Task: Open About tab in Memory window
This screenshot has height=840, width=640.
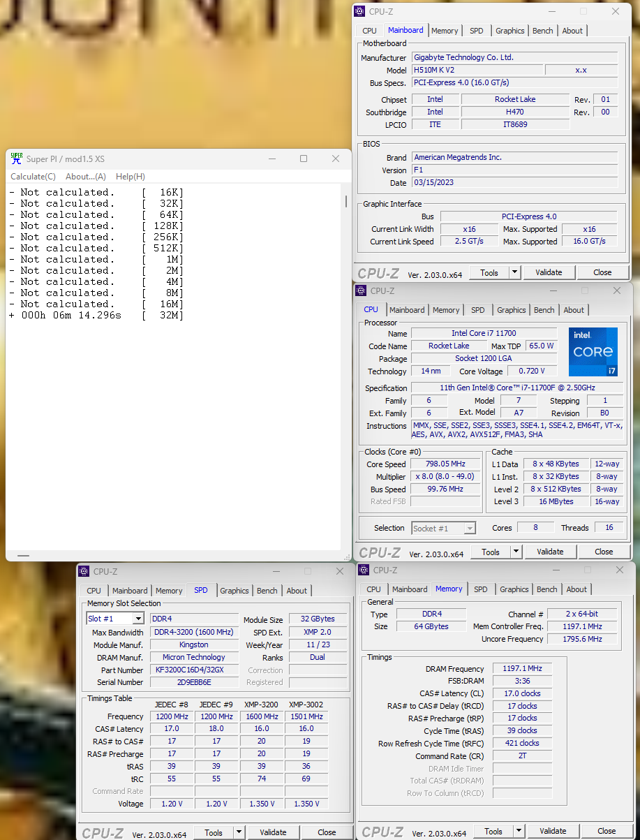Action: pyautogui.click(x=576, y=589)
